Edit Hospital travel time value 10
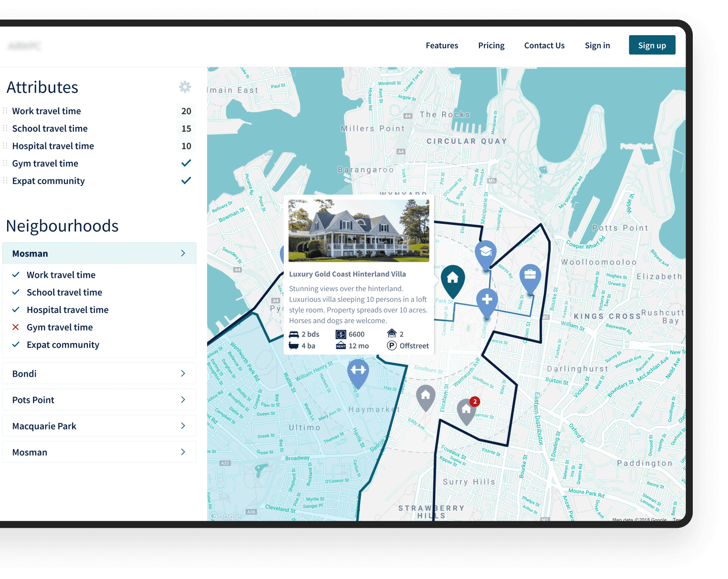This screenshot has height=579, width=728. coord(186,146)
